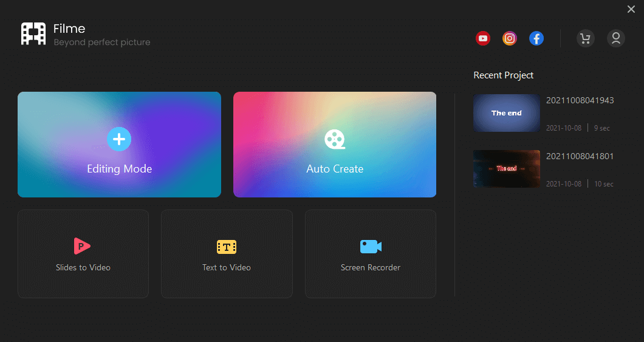Close the Filme start window
The width and height of the screenshot is (644, 342).
pos(631,9)
